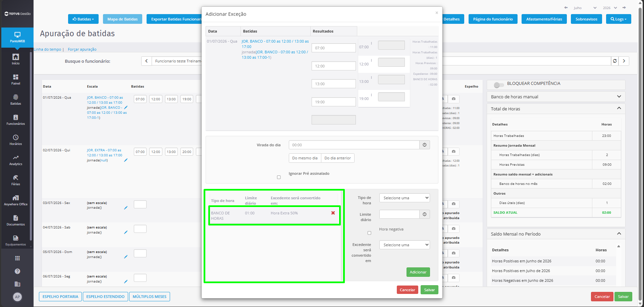Open the apps grid icon in sidebar
The height and width of the screenshot is (307, 644).
pyautogui.click(x=17, y=258)
